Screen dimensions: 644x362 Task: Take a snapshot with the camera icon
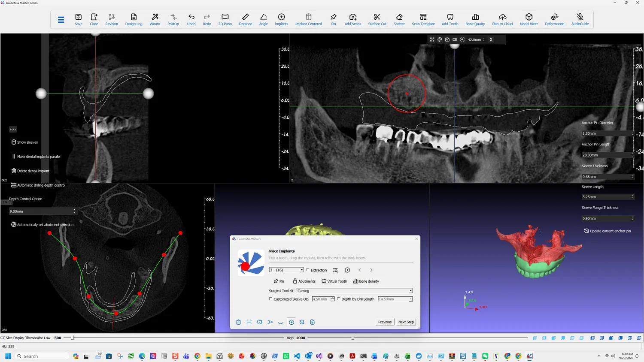click(x=447, y=39)
